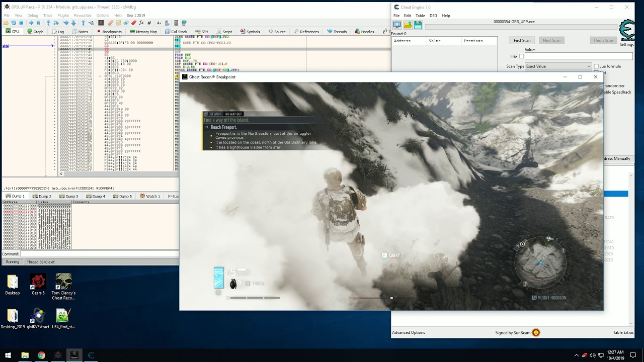Viewport: 644px width, 362px height.
Task: Switch to the Memory Map tab
Action: coord(143,32)
